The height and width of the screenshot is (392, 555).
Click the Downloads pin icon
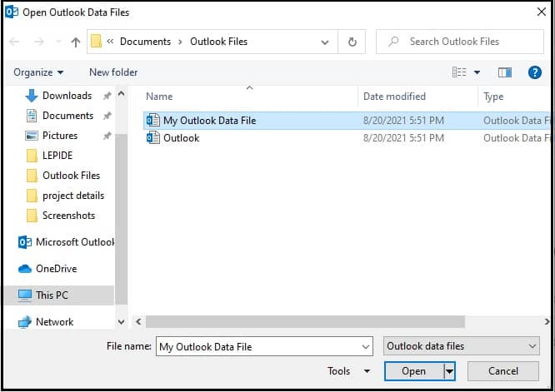107,96
